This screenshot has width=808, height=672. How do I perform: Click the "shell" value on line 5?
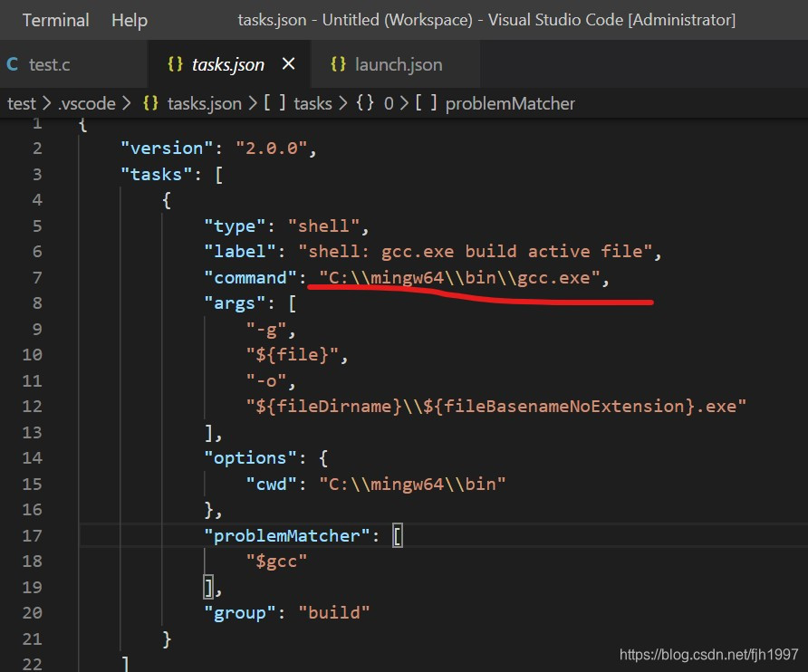click(323, 226)
